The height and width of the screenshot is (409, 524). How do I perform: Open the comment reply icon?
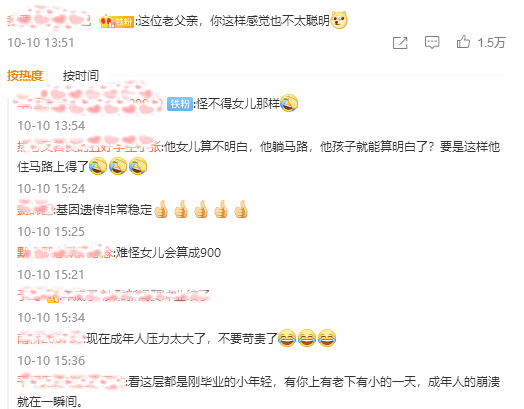pyautogui.click(x=432, y=43)
